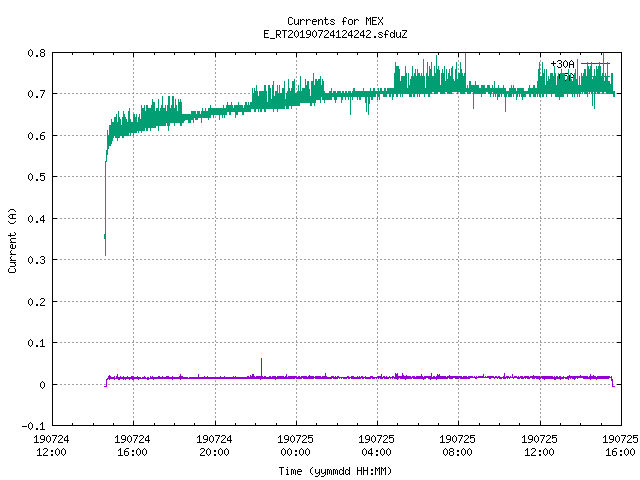The width and height of the screenshot is (640, 480).
Task: Click the chart title 'Currents for MEX'
Action: (335, 21)
